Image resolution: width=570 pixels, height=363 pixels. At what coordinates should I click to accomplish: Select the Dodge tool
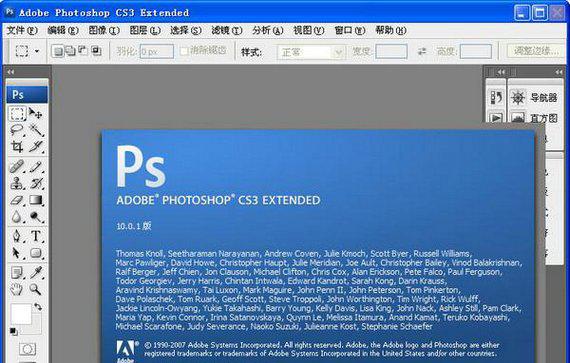pos(36,217)
